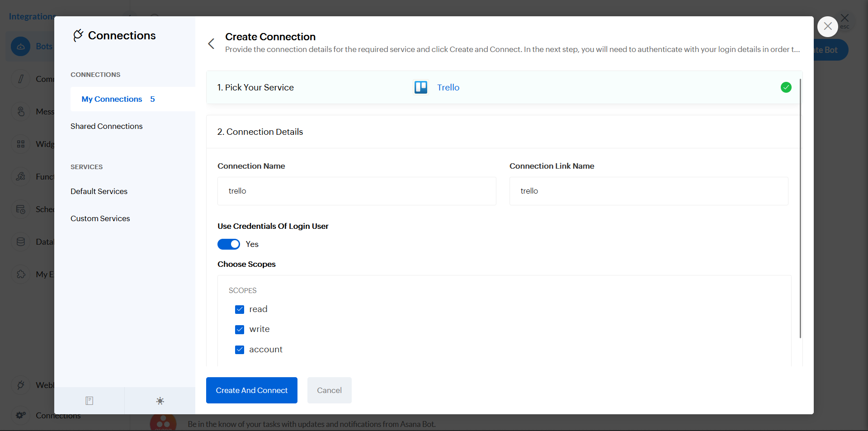
Task: Expand the Pick Your Service step
Action: click(x=255, y=87)
